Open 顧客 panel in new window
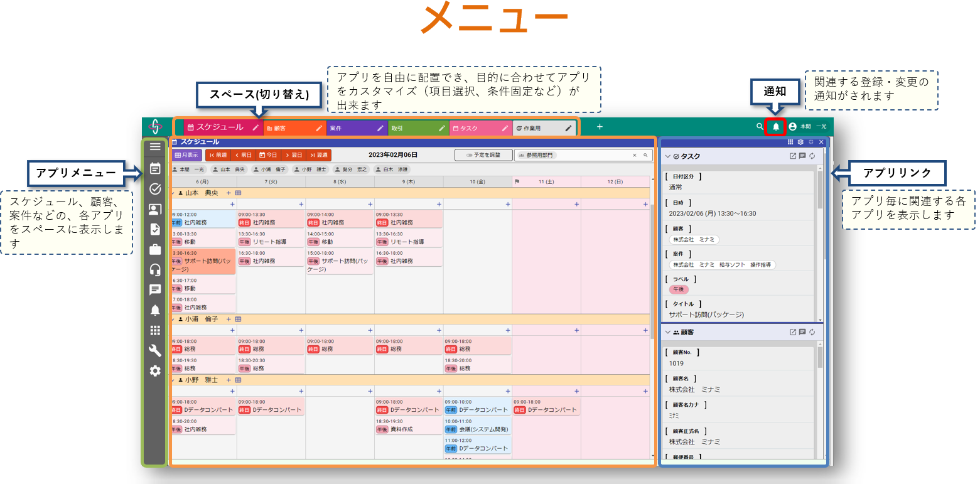The height and width of the screenshot is (484, 980). (x=793, y=332)
